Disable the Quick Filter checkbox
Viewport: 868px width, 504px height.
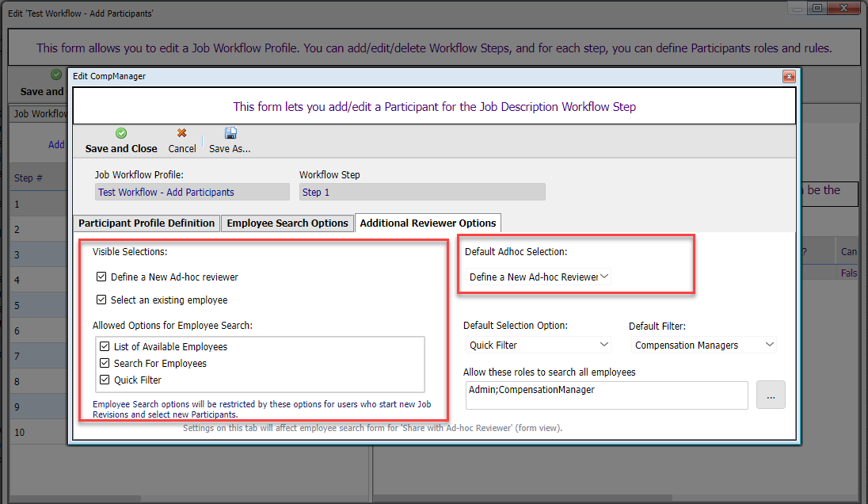(x=105, y=380)
